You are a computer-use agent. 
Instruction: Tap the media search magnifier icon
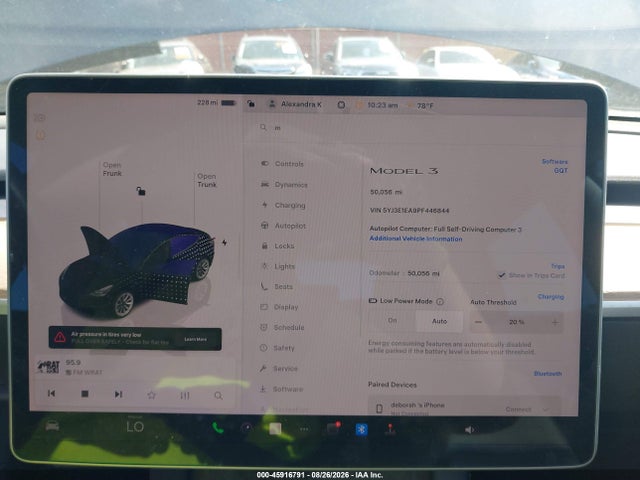(x=218, y=396)
